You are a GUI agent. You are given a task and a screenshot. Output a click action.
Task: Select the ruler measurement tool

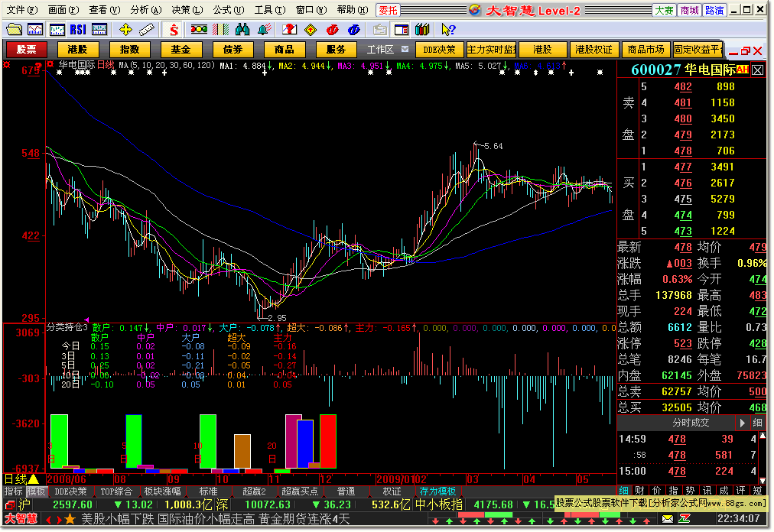click(147, 30)
